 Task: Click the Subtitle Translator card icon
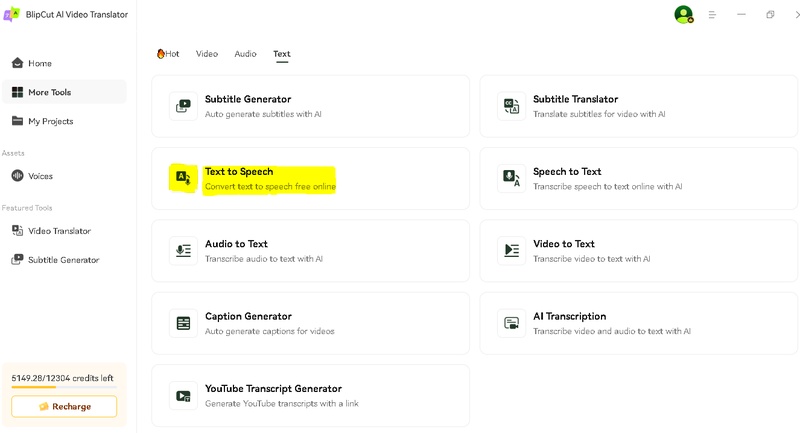pos(511,106)
